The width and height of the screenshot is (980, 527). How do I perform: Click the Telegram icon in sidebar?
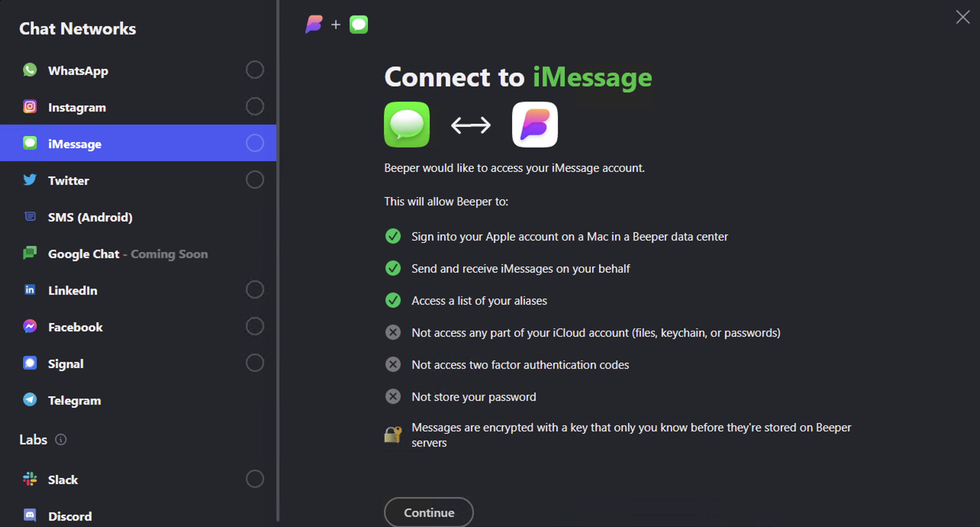pyautogui.click(x=31, y=401)
